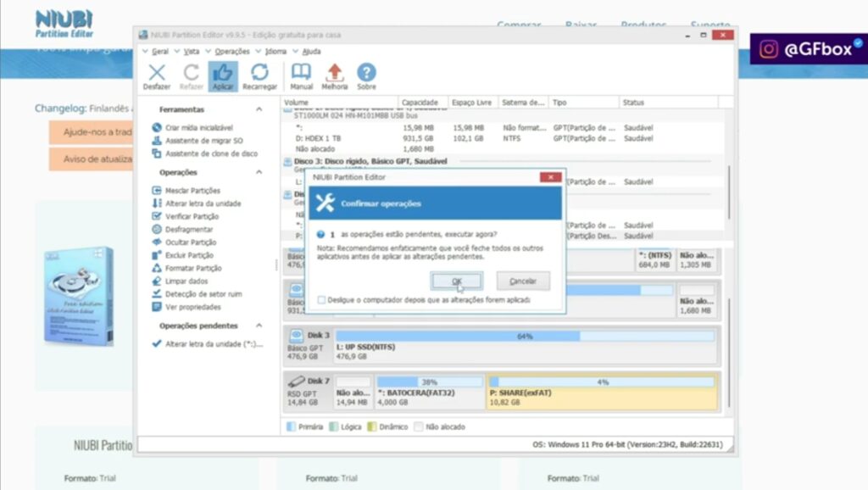This screenshot has width=868, height=490.
Task: Click the Desfazer (undo) toolbar icon
Action: (157, 73)
